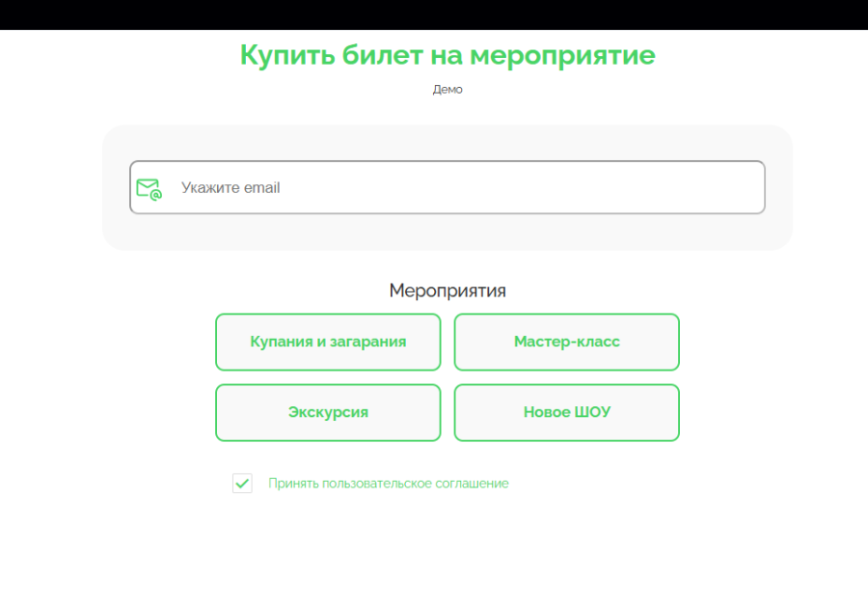The width and height of the screenshot is (868, 610).
Task: Select the 'Купания и загарания' event
Action: [328, 342]
